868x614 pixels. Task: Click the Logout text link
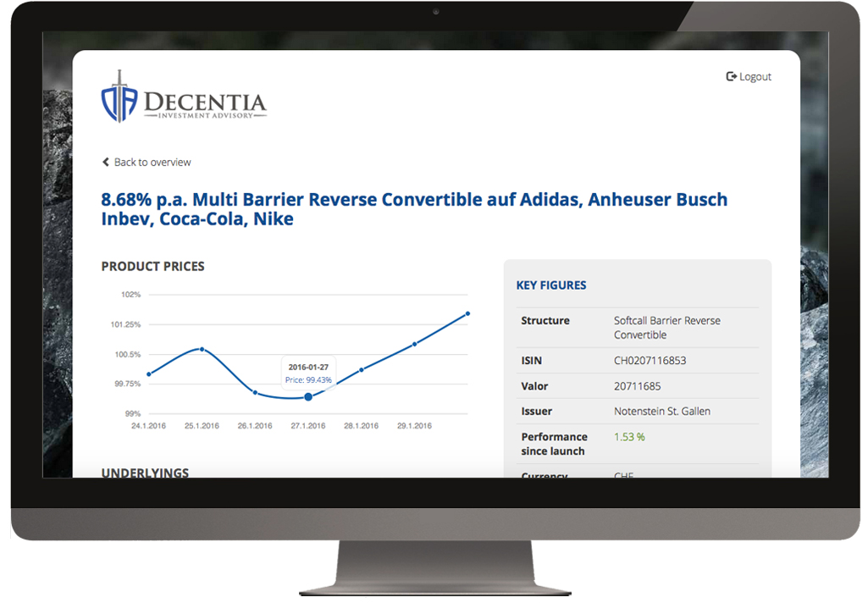click(x=755, y=77)
